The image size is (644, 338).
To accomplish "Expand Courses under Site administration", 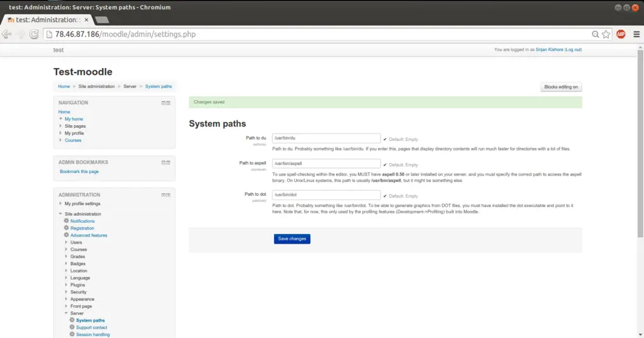I will (66, 249).
